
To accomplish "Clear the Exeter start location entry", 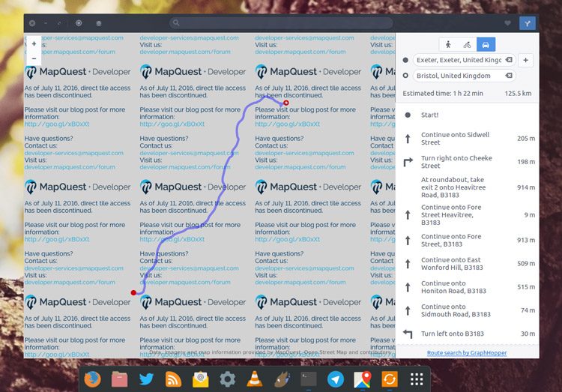I will [508, 60].
